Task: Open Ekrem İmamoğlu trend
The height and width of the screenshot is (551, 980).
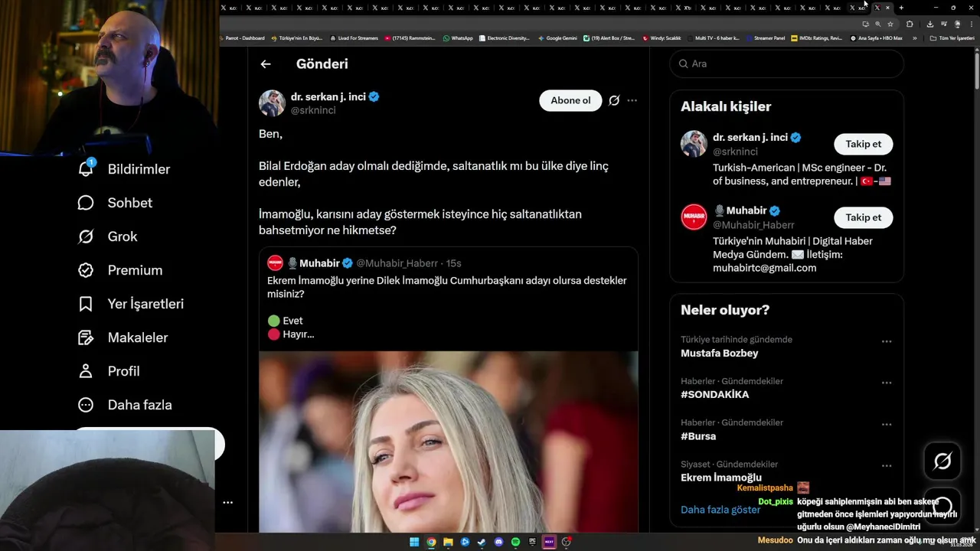Action: click(x=721, y=478)
